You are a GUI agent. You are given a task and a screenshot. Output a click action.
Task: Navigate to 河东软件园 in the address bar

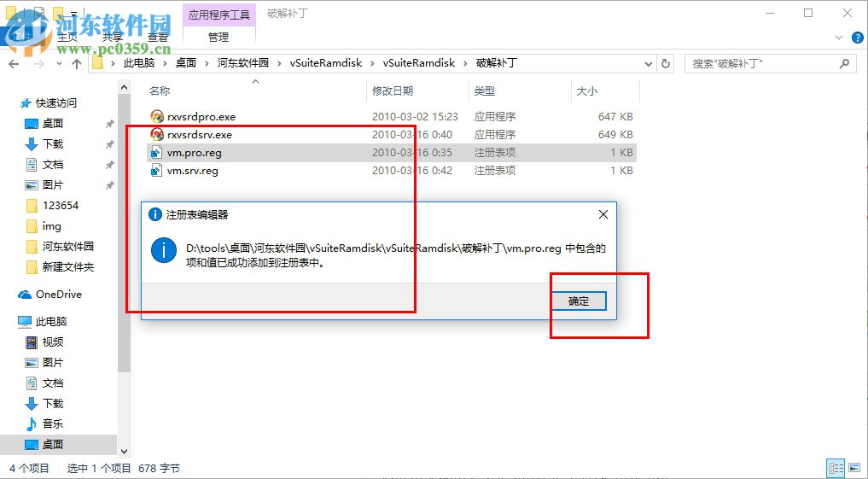(x=243, y=63)
